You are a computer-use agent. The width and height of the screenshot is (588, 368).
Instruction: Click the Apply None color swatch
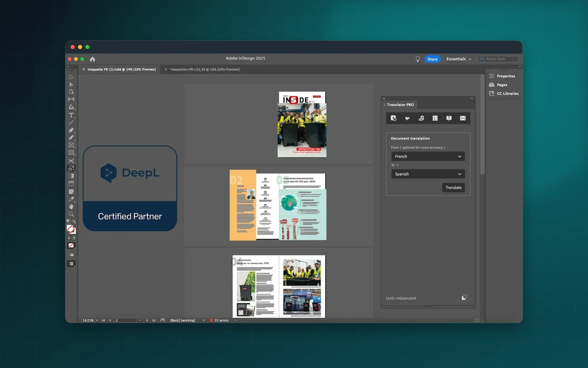pos(71,245)
